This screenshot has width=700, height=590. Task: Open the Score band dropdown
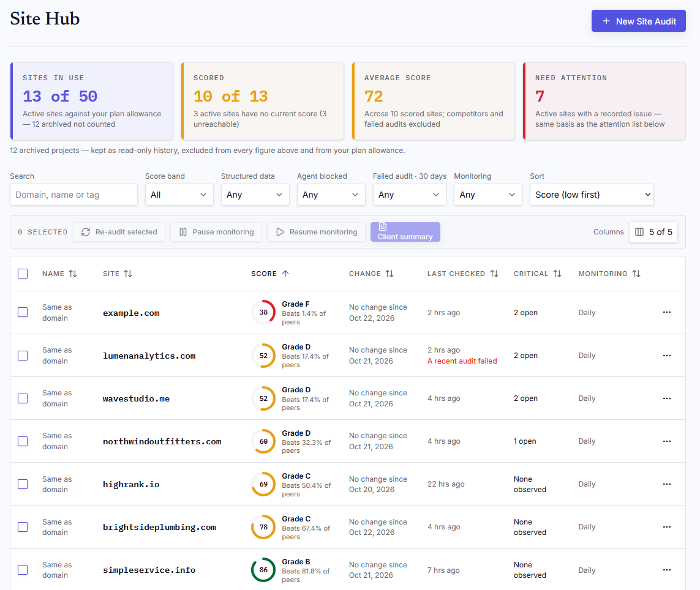coord(179,195)
